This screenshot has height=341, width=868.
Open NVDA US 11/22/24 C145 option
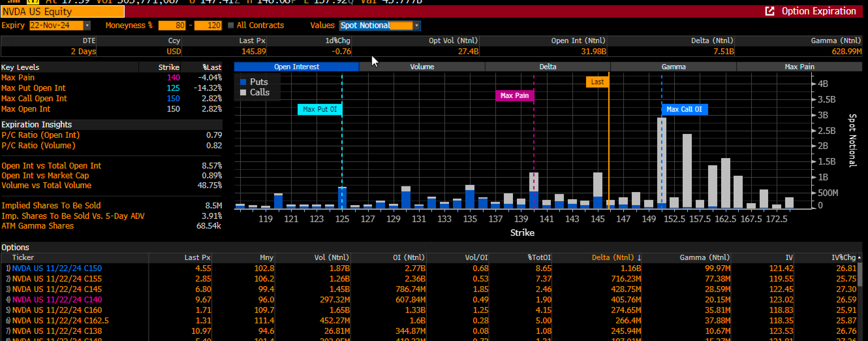pos(57,289)
